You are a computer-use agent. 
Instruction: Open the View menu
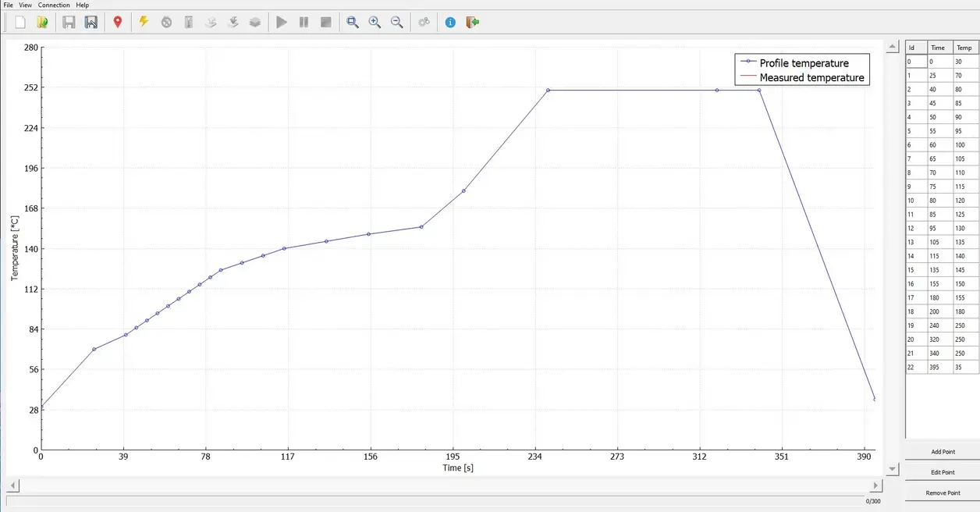26,5
